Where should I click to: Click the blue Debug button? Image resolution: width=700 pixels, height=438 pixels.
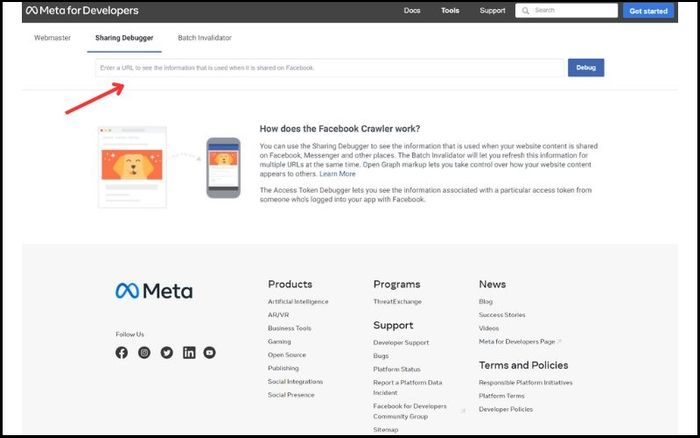[x=586, y=68]
